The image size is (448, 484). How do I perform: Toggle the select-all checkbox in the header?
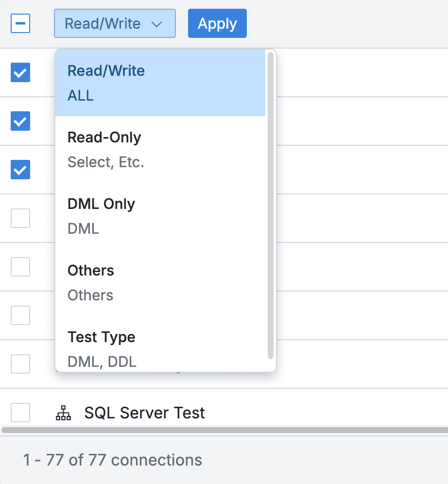click(20, 23)
